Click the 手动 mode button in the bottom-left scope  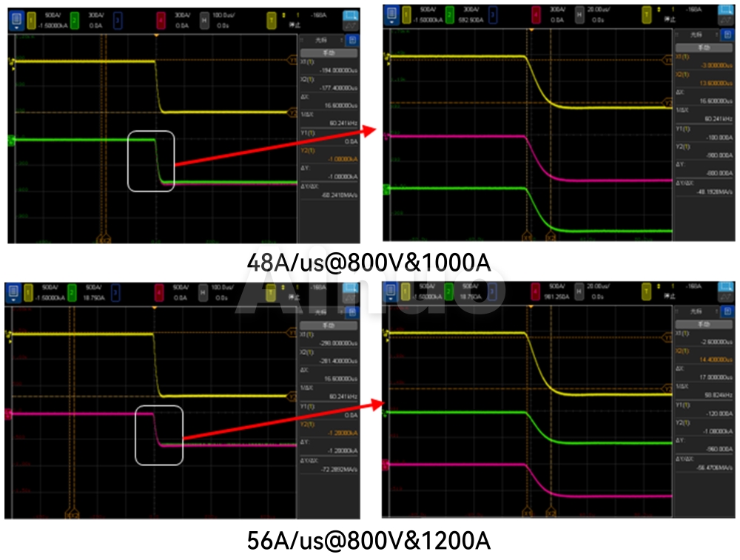click(x=329, y=325)
